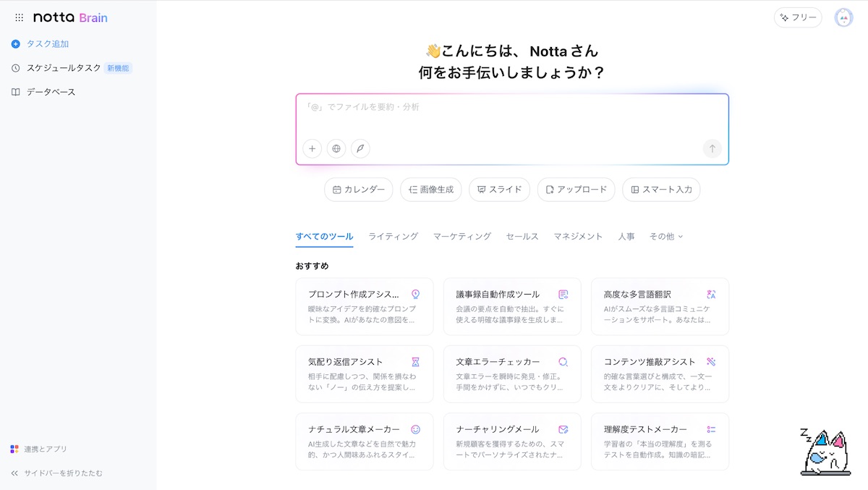Click the Notta Brain logo

(x=70, y=17)
